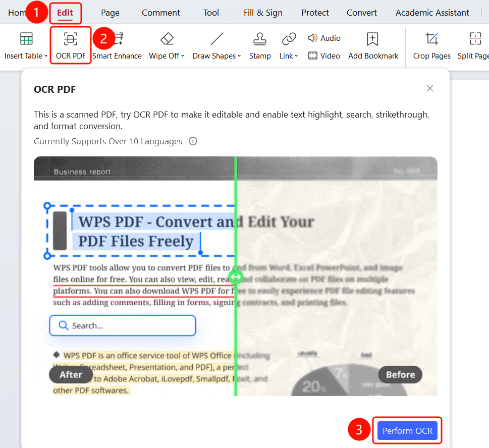
Task: Expand the Draw Shapes dropdown arrow
Action: [239, 56]
